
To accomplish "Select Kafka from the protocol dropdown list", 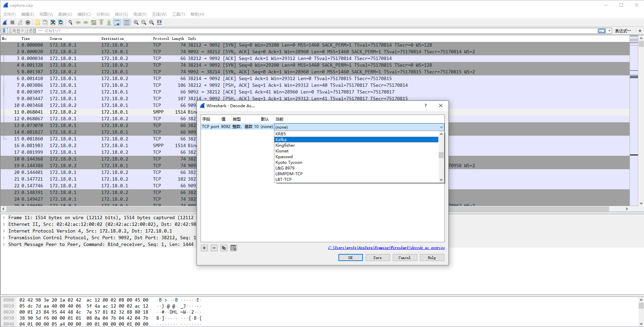I will pyautogui.click(x=356, y=140).
